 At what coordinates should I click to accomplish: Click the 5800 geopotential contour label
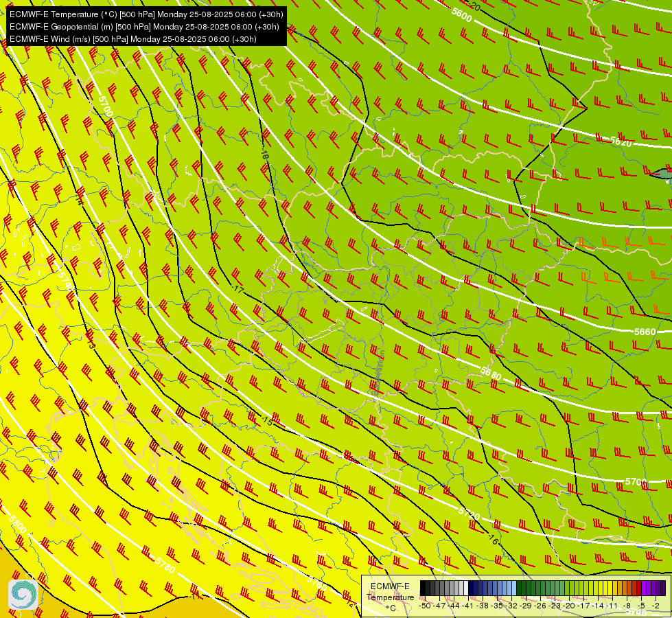click(x=17, y=524)
